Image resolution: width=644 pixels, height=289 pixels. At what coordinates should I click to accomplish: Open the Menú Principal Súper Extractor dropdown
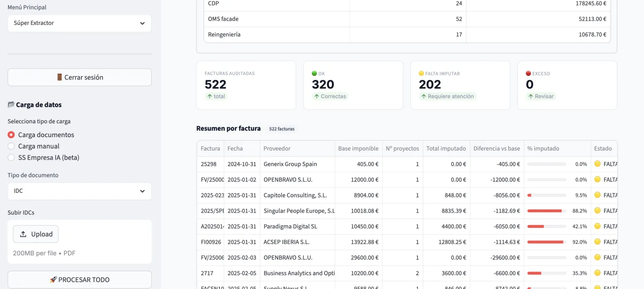pos(80,23)
